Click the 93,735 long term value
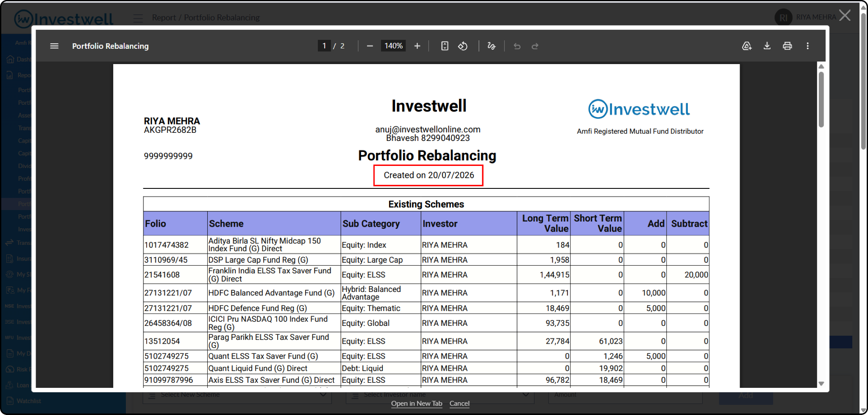The image size is (868, 415). (x=558, y=323)
